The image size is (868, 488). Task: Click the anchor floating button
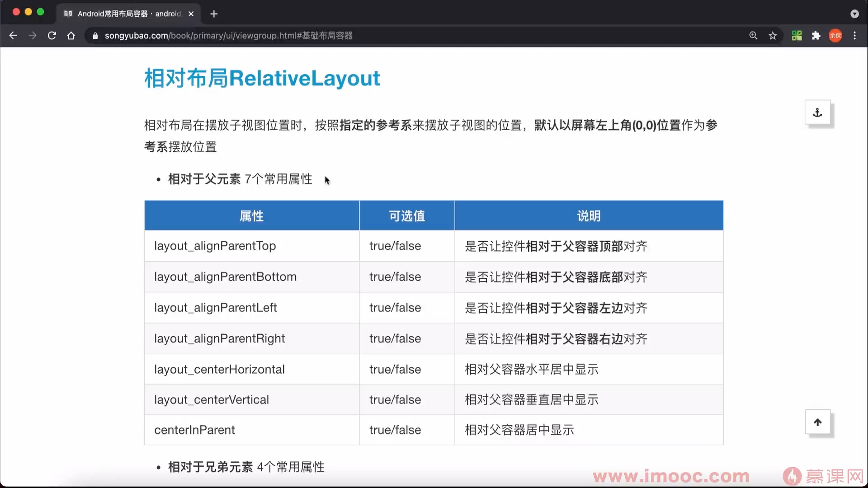coord(817,112)
